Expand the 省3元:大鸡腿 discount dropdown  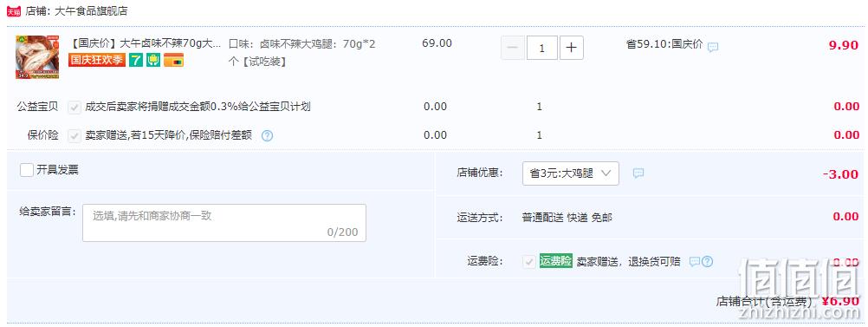point(571,173)
